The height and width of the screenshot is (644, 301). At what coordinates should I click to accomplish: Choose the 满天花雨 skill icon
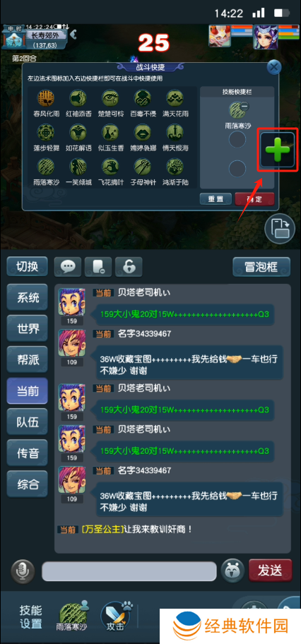(x=175, y=98)
